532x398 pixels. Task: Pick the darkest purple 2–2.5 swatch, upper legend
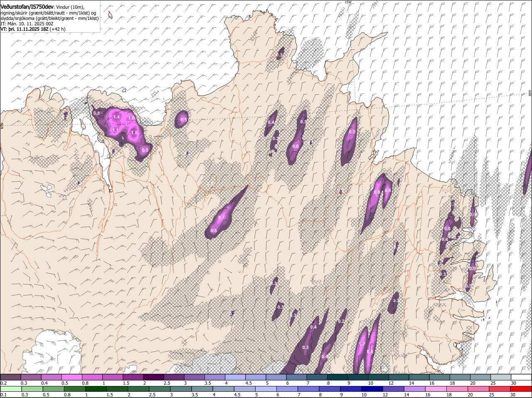[153, 377]
